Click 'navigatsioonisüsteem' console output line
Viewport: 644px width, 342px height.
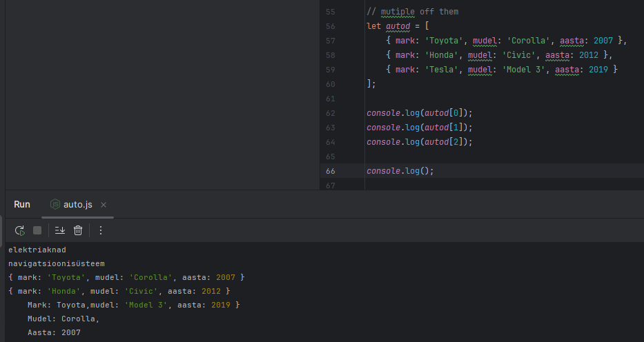57,263
